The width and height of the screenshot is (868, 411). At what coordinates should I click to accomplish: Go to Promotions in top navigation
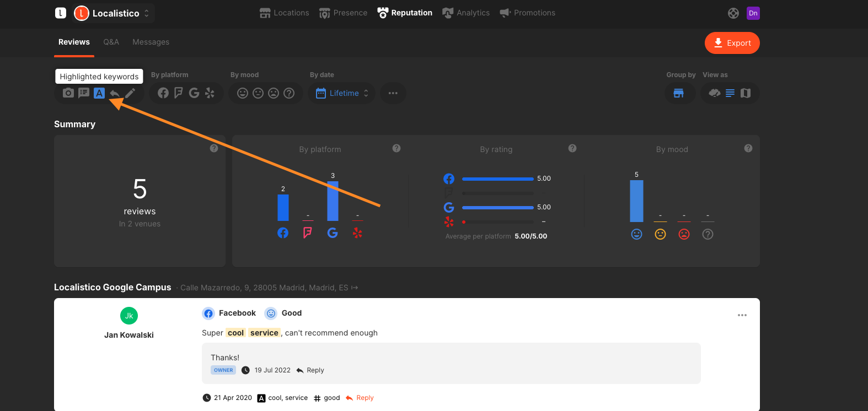coord(527,13)
